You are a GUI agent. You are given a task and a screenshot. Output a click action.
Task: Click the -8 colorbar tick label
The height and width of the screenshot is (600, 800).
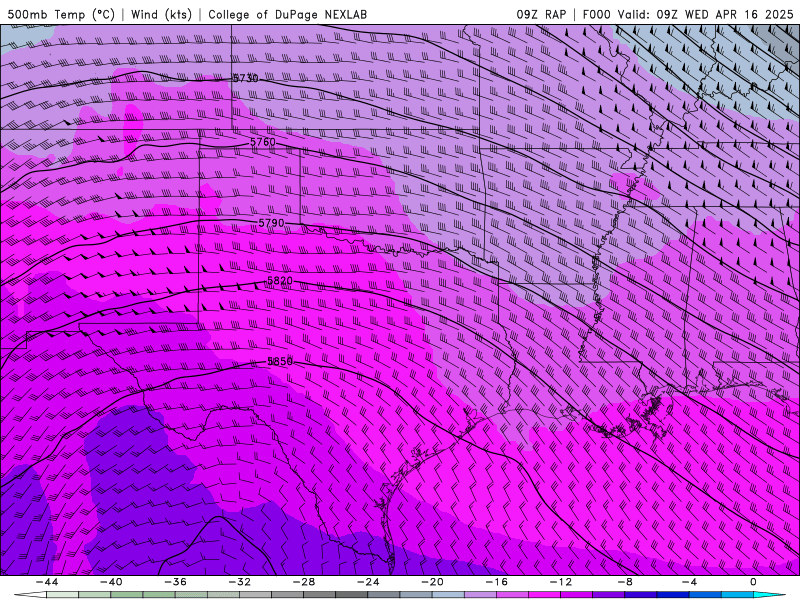(625, 582)
